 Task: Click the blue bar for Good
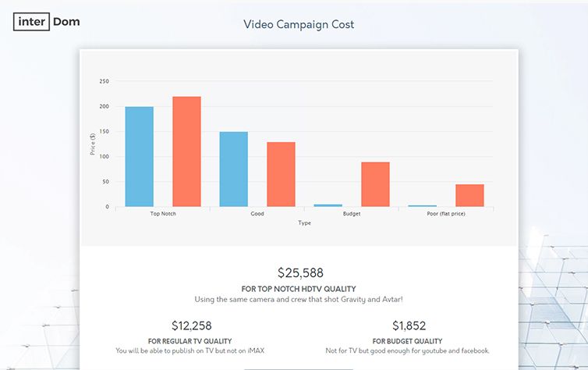[x=234, y=169]
